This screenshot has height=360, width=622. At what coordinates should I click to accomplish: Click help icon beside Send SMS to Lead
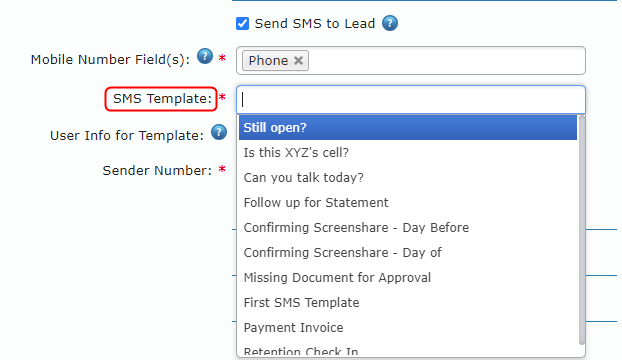(x=390, y=23)
